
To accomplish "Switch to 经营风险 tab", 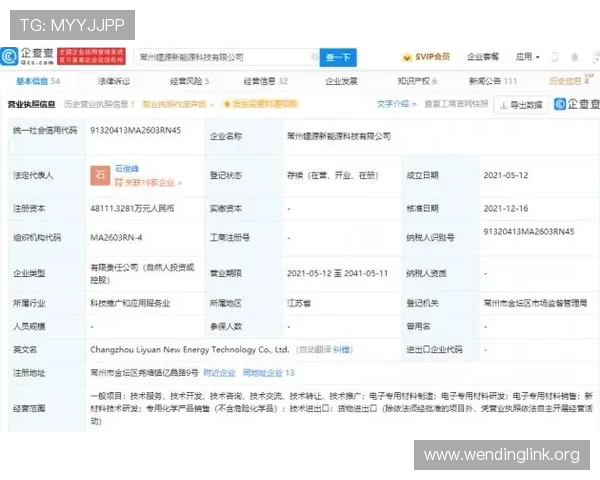I will click(189, 81).
